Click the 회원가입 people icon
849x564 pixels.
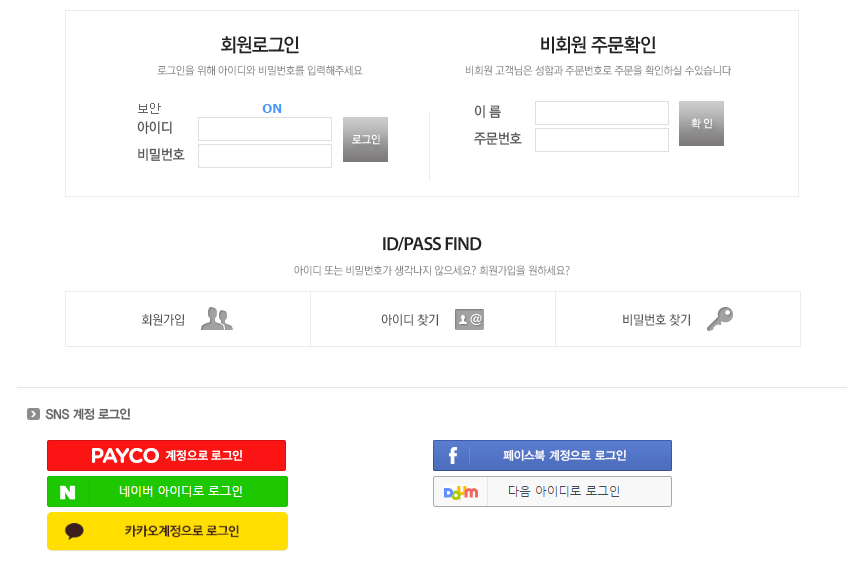click(x=216, y=319)
